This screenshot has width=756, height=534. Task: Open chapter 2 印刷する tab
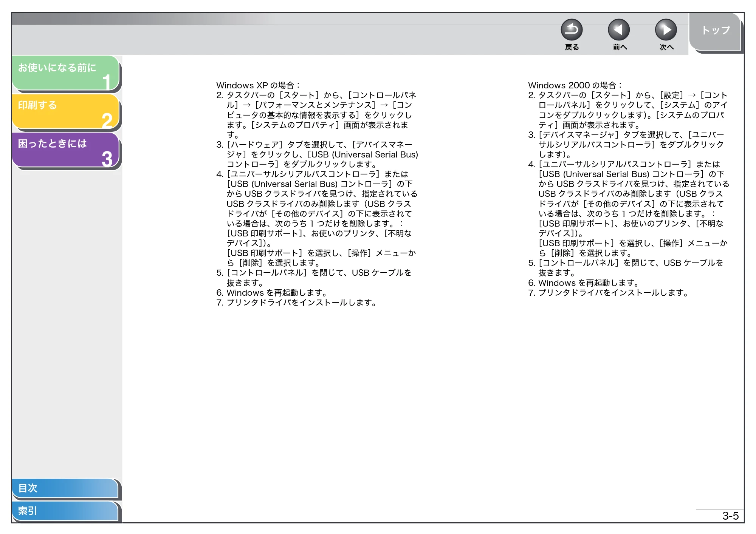[66, 111]
